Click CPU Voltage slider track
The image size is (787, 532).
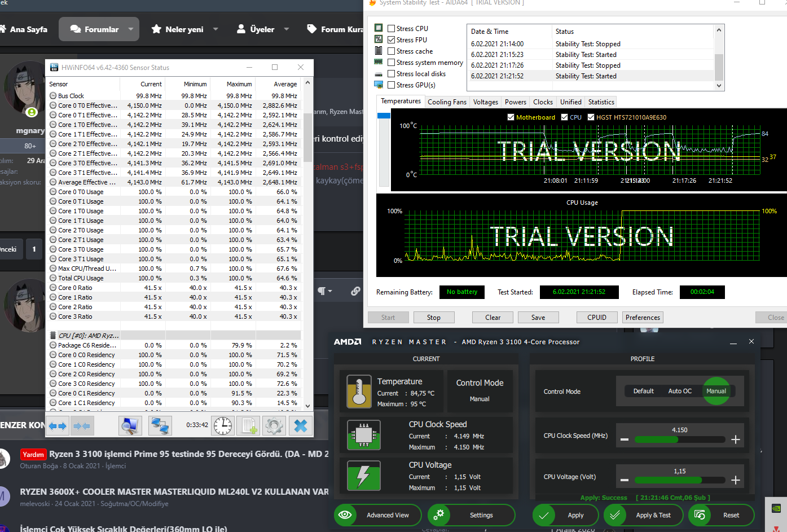[680, 480]
